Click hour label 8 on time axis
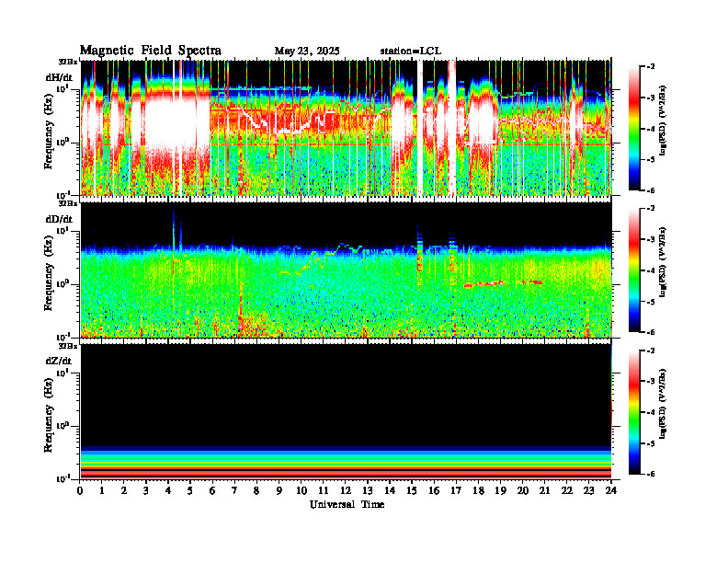The width and height of the screenshot is (728, 563). click(x=256, y=491)
